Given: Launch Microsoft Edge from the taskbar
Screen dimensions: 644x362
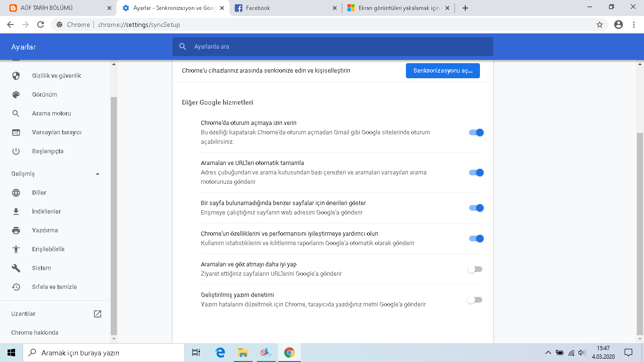Looking at the screenshot, I should coord(220,353).
